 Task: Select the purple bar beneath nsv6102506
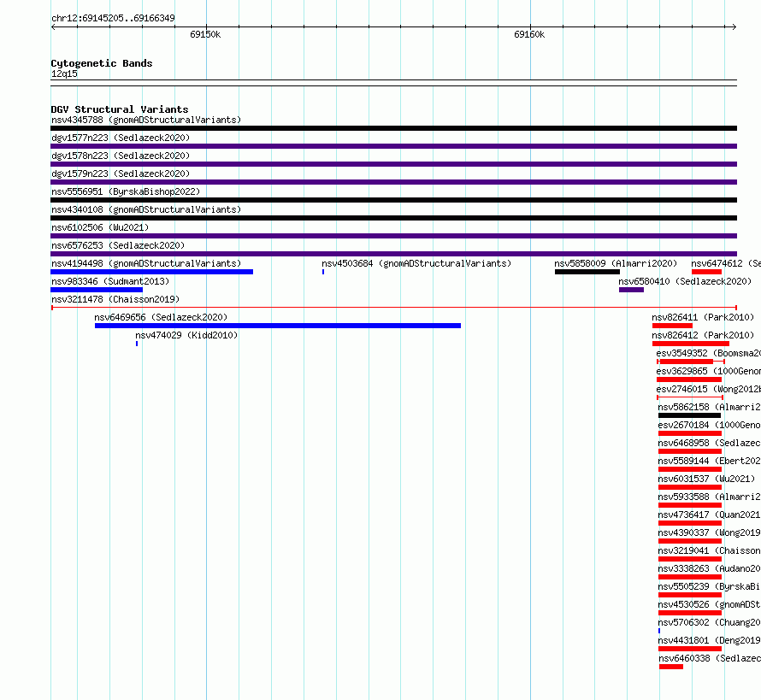pos(394,236)
